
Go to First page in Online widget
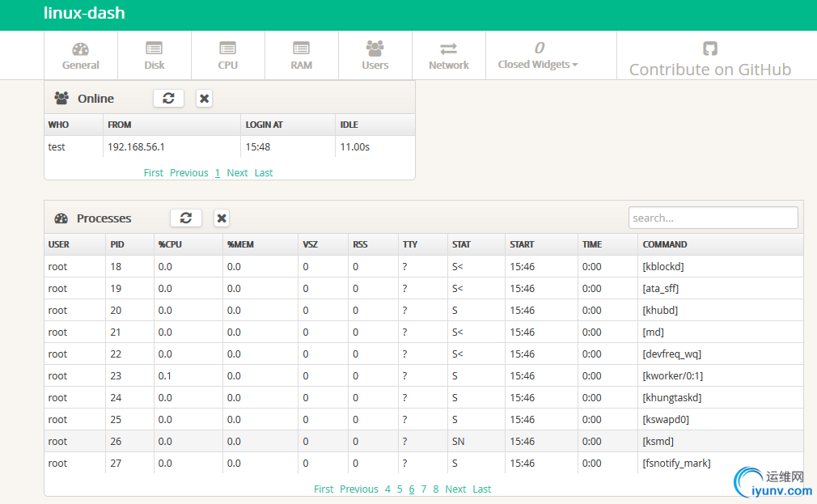click(x=153, y=172)
